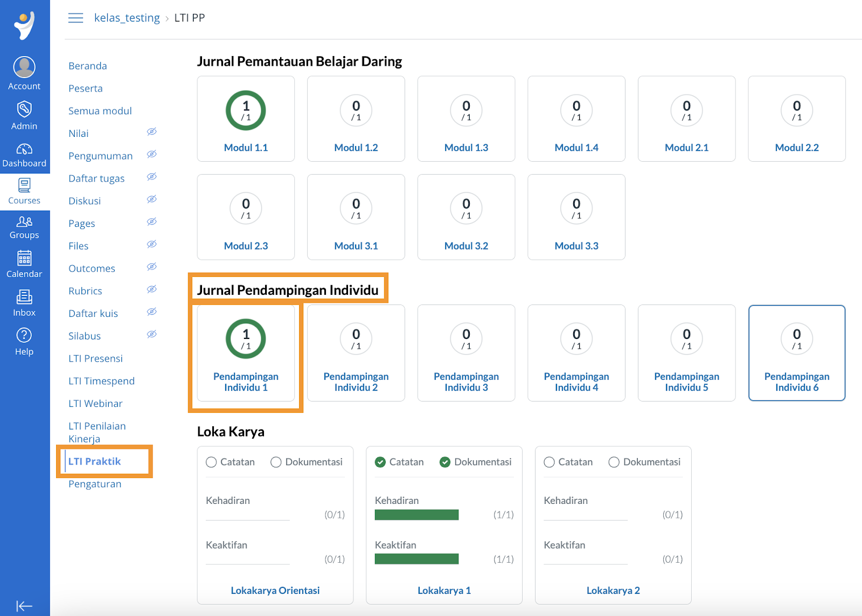Open Beranda in course menu

(x=88, y=66)
